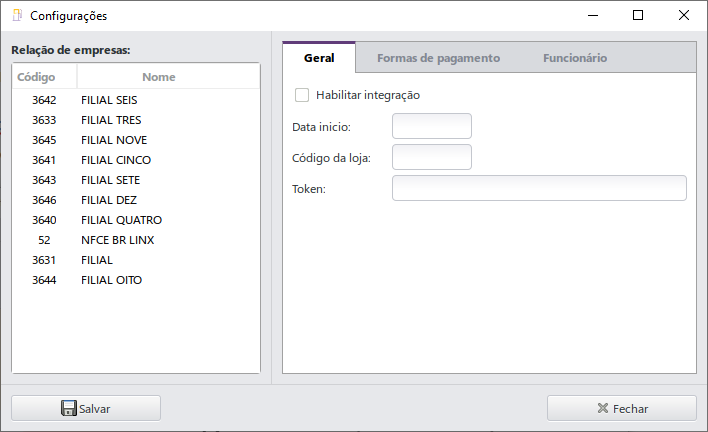This screenshot has height=432, width=708.
Task: Click the FILIAL CINCO row
Action: click(115, 160)
